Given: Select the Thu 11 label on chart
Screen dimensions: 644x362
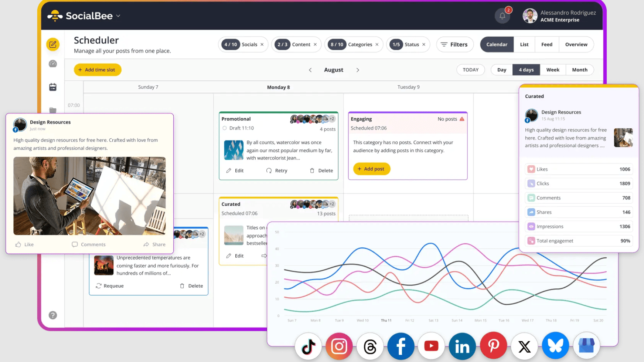Looking at the screenshot, I should (386, 321).
